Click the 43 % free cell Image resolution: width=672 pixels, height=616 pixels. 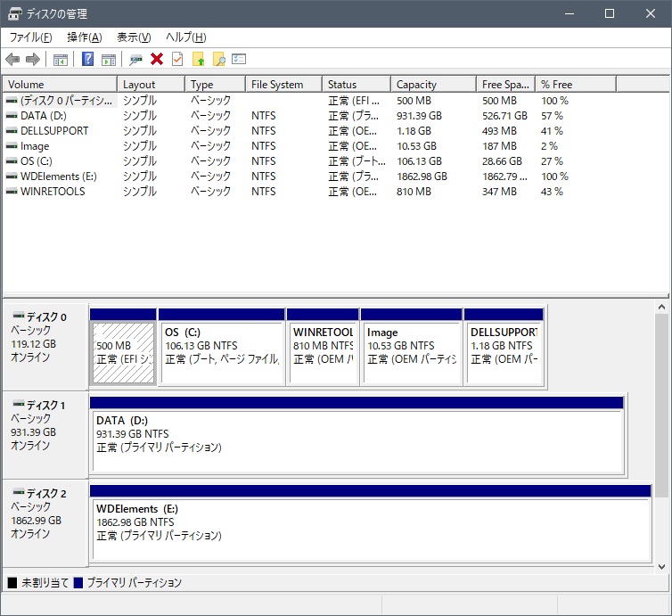pos(552,191)
